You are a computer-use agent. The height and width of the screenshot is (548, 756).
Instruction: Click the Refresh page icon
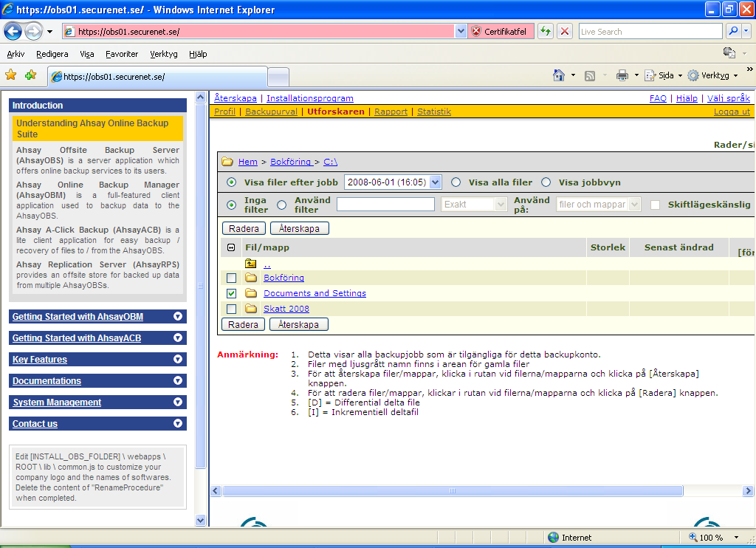tap(546, 31)
